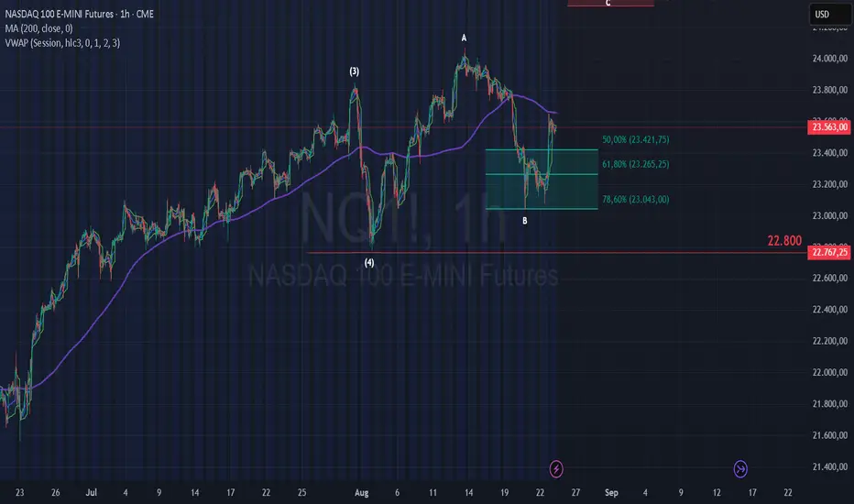Click the 22.000,00 price axis label
The height and width of the screenshot is (504, 854).
point(830,372)
